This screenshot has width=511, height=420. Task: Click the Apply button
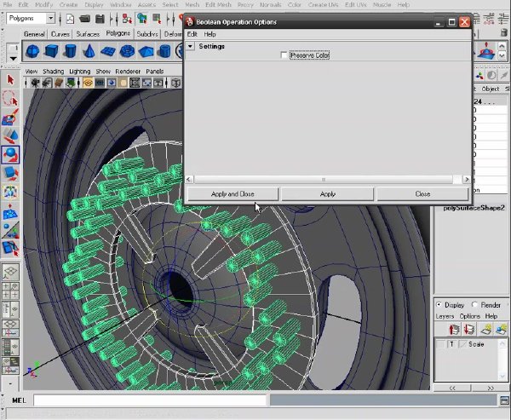pyautogui.click(x=328, y=194)
